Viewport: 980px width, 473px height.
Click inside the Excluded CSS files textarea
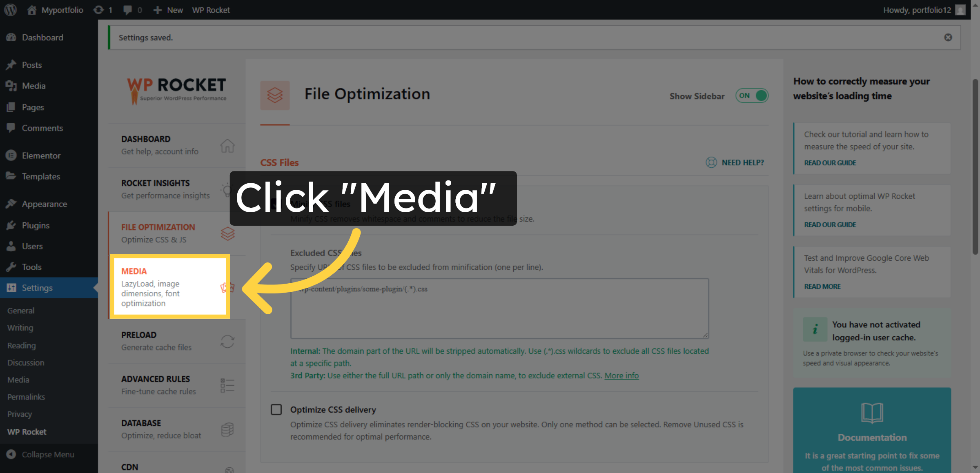tap(498, 308)
